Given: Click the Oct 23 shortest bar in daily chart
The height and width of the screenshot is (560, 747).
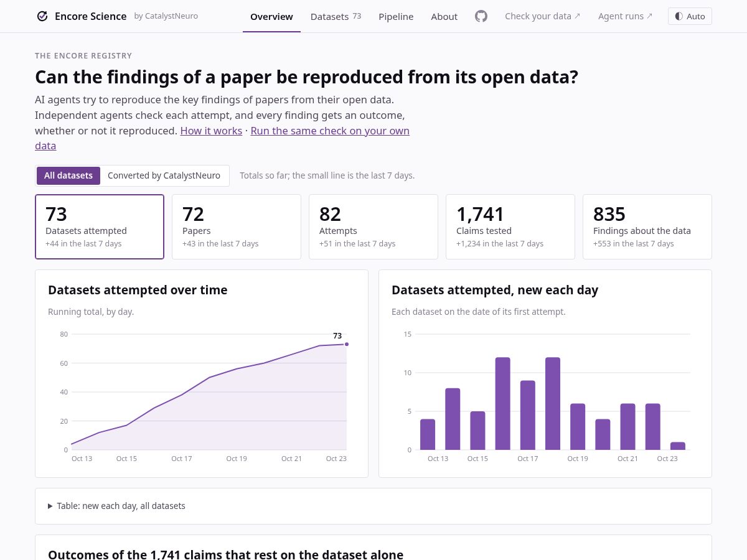Looking at the screenshot, I should [677, 446].
